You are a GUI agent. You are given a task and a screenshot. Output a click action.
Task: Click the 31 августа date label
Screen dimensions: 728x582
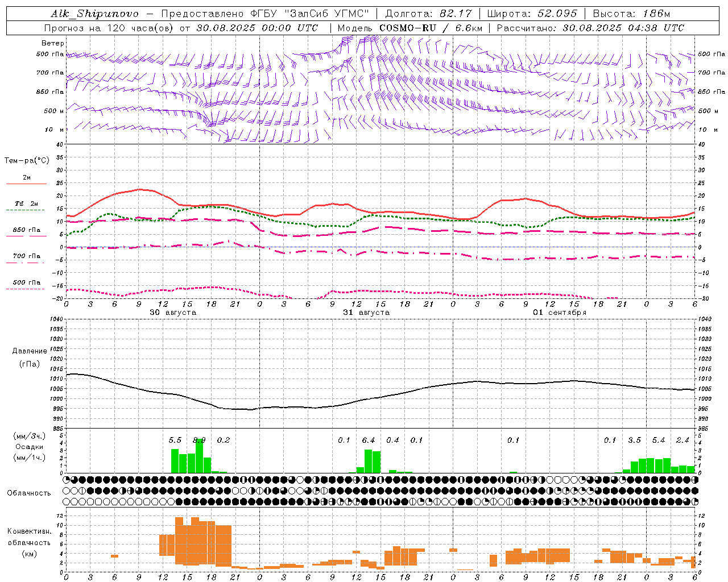point(366,313)
